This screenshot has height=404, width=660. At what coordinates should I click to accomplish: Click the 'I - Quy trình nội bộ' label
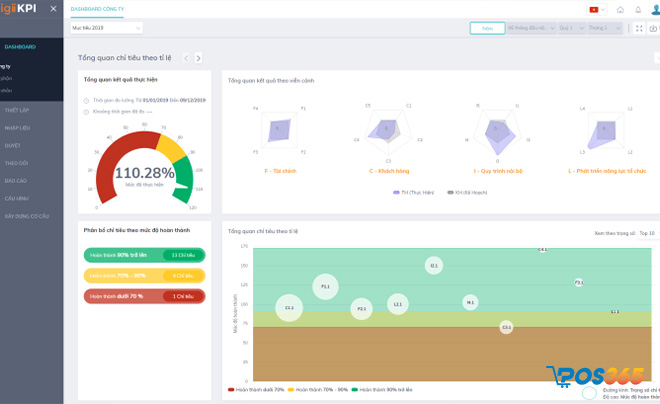click(x=498, y=171)
